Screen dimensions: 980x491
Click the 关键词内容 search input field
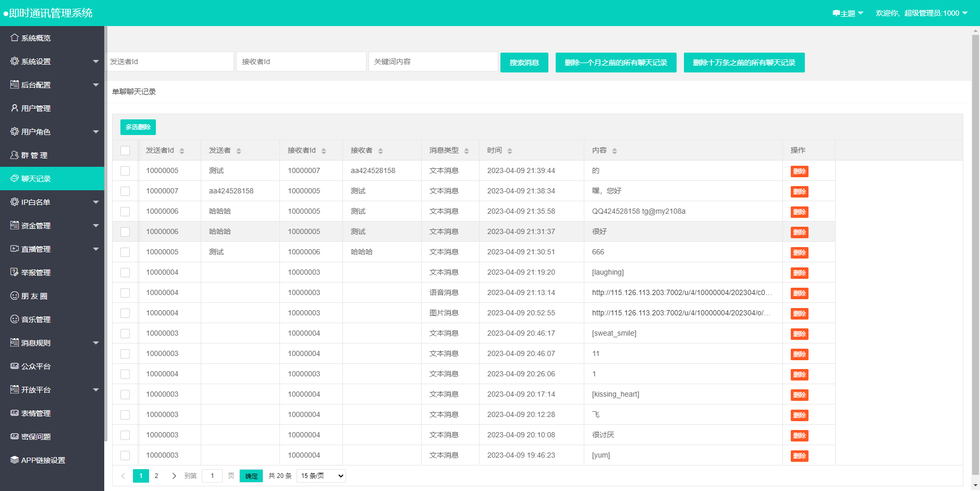coord(433,62)
